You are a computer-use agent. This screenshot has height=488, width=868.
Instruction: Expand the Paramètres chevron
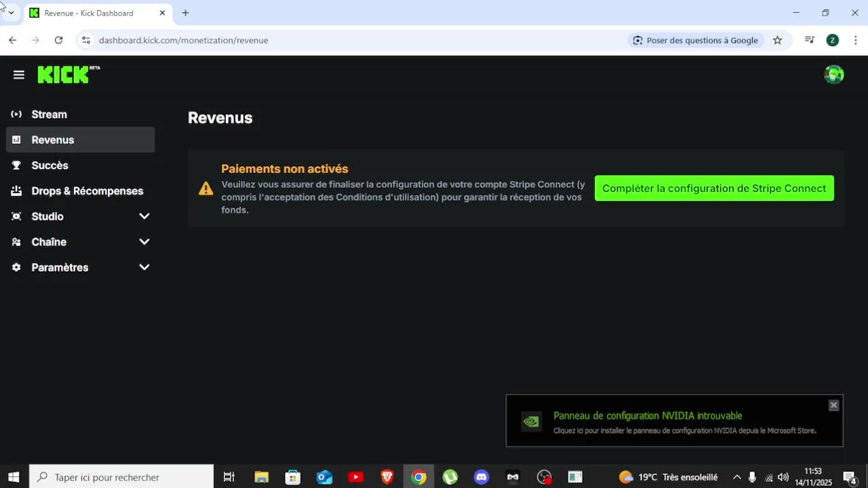pyautogui.click(x=144, y=268)
